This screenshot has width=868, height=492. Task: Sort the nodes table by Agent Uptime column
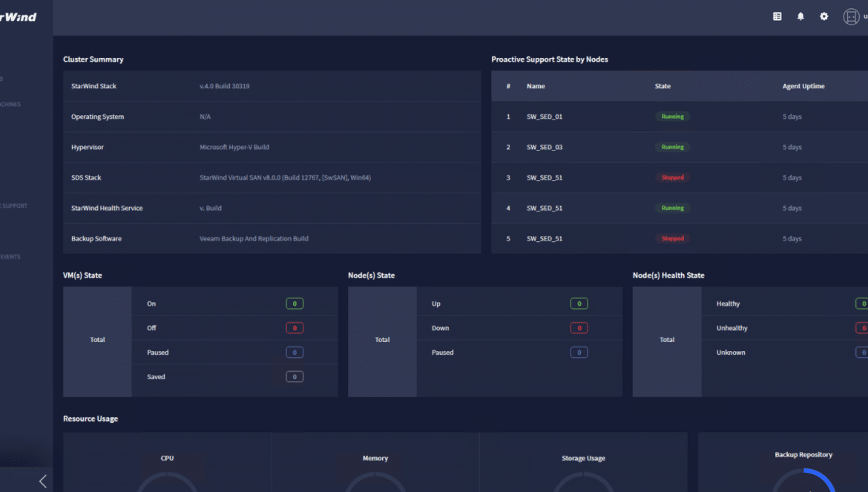803,86
